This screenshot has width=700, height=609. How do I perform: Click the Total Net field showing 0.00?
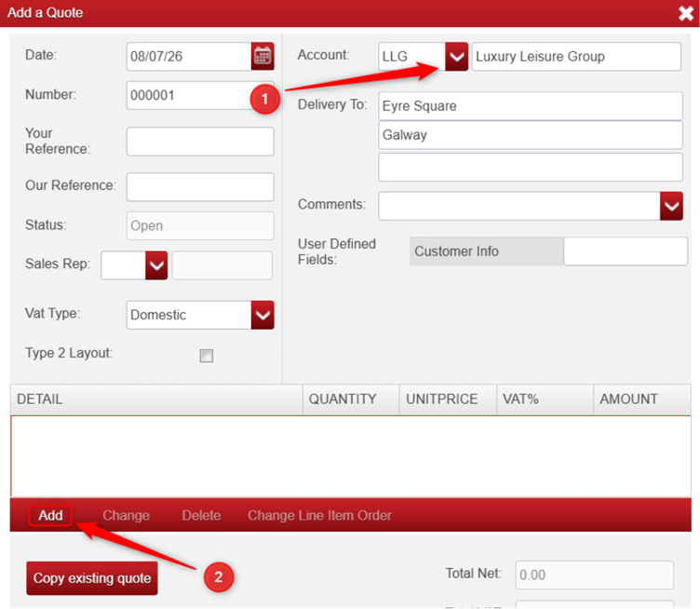(x=594, y=575)
